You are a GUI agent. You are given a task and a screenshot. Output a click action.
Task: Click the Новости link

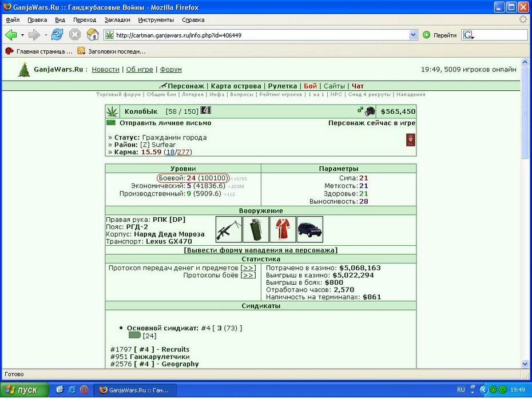(x=105, y=69)
